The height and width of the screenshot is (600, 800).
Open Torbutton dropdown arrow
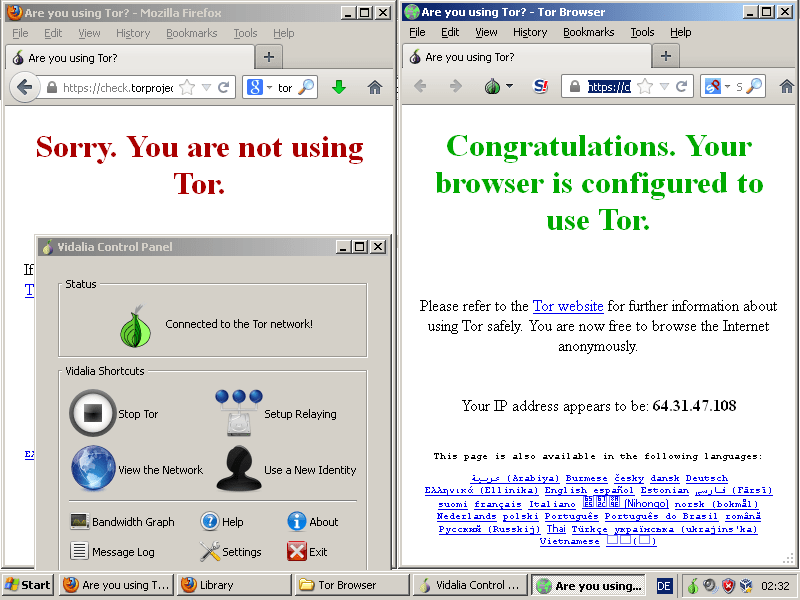pyautogui.click(x=509, y=86)
